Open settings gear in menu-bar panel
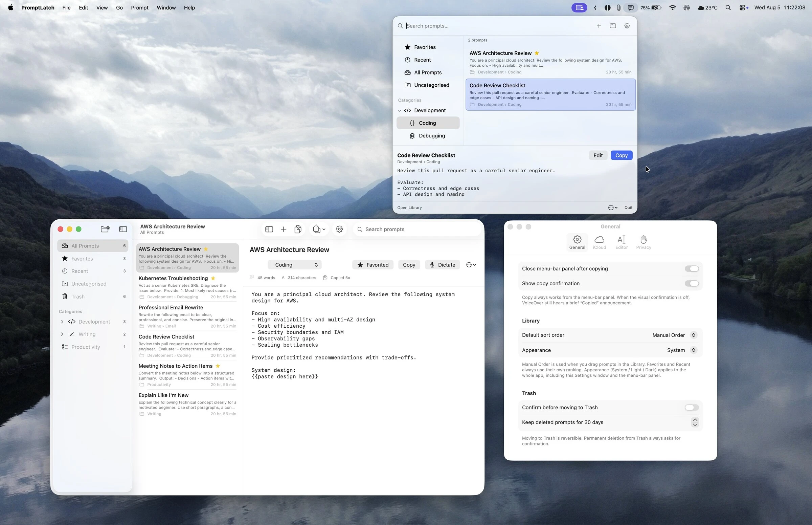The height and width of the screenshot is (525, 812). point(627,26)
